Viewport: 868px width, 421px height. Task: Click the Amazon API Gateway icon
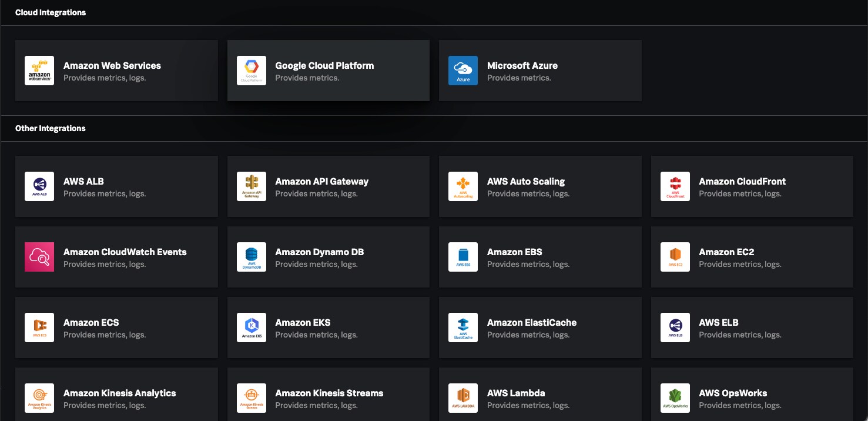tap(252, 186)
